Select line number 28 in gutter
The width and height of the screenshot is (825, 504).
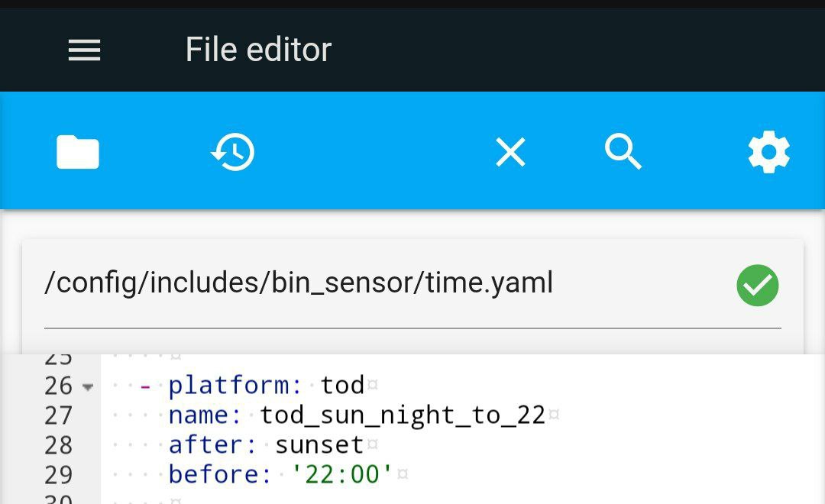coord(58,445)
